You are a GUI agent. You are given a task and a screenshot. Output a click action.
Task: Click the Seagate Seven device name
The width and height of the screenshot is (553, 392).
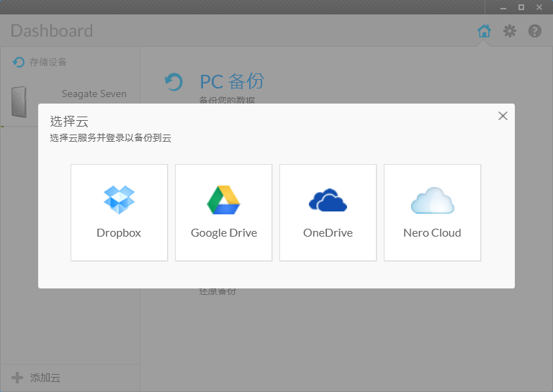[94, 94]
